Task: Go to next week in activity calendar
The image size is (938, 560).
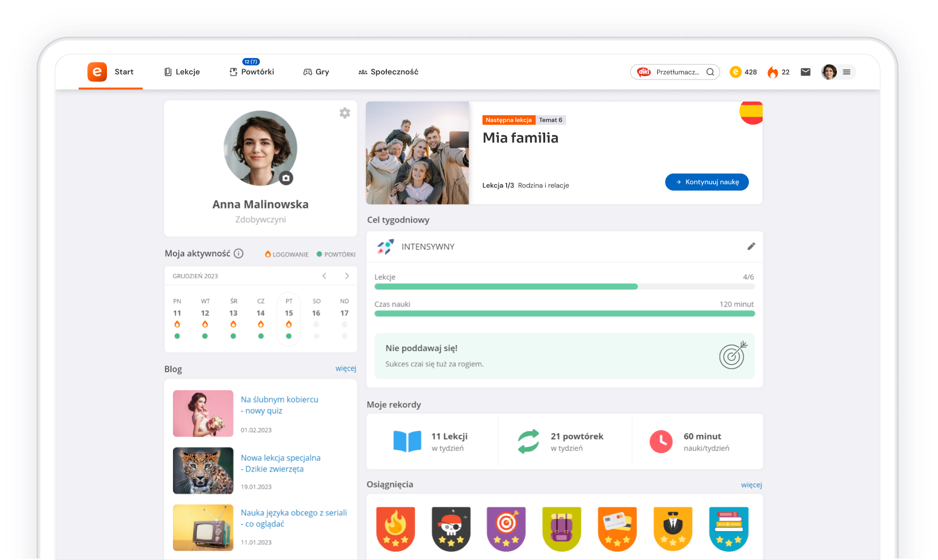Action: click(x=347, y=276)
